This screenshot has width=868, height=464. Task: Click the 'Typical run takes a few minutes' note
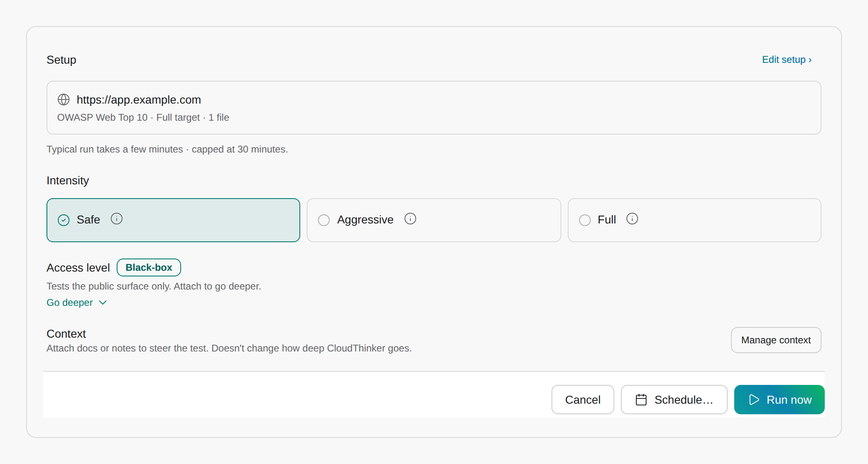(x=167, y=149)
